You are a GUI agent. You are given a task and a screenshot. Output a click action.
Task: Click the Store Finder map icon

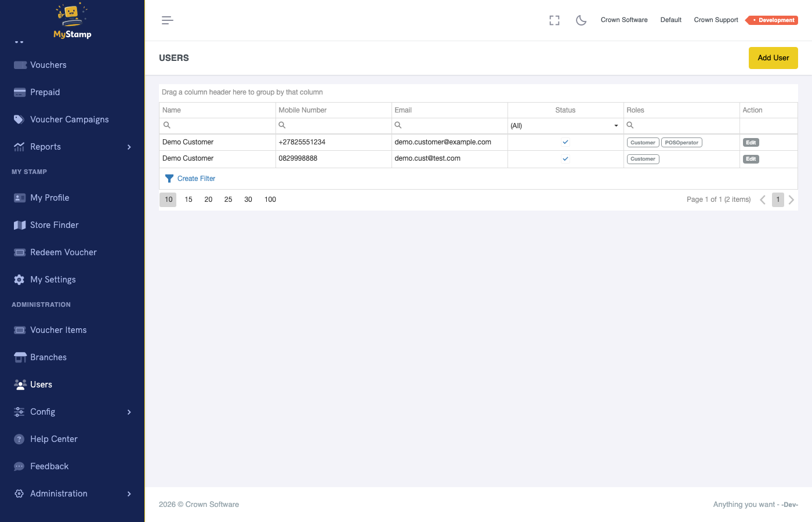(x=20, y=225)
